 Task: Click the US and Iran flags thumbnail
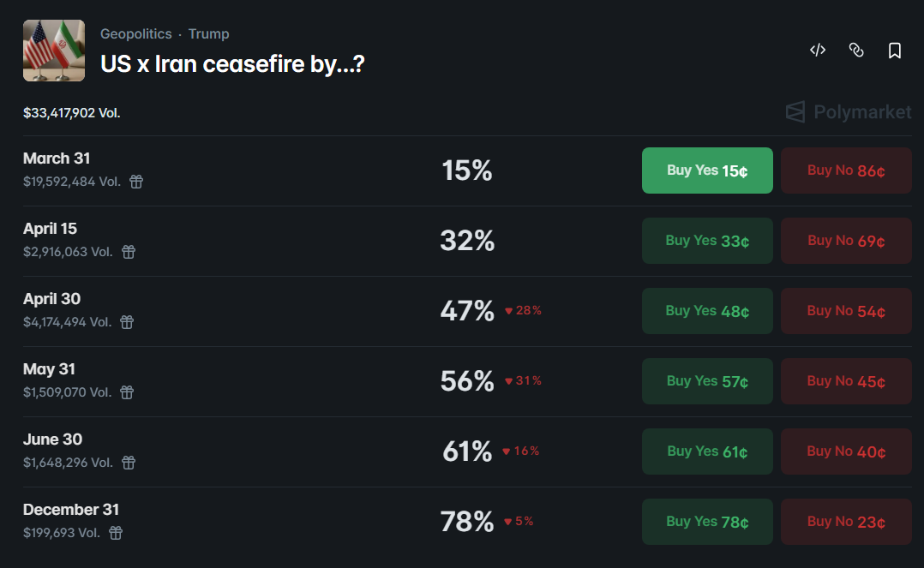click(54, 50)
